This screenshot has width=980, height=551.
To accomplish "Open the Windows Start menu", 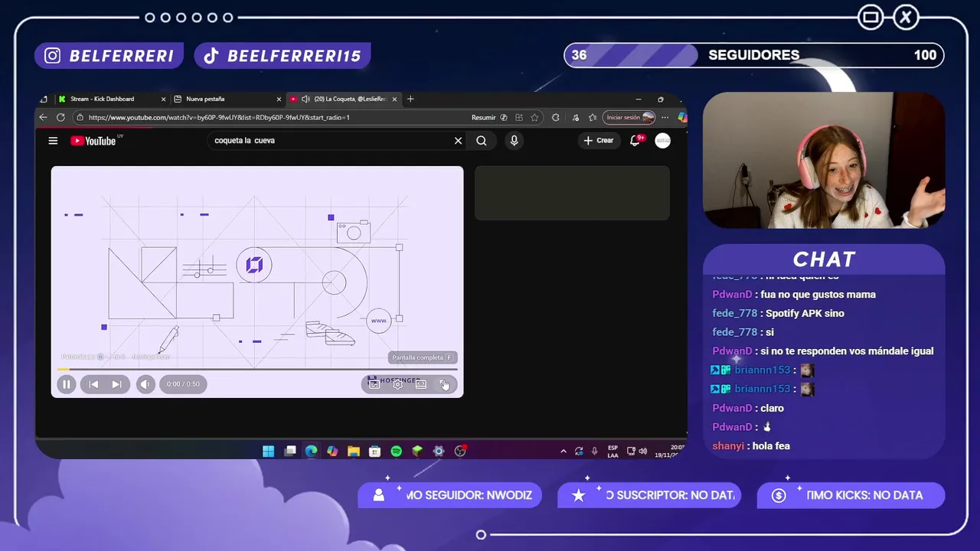I will point(269,452).
